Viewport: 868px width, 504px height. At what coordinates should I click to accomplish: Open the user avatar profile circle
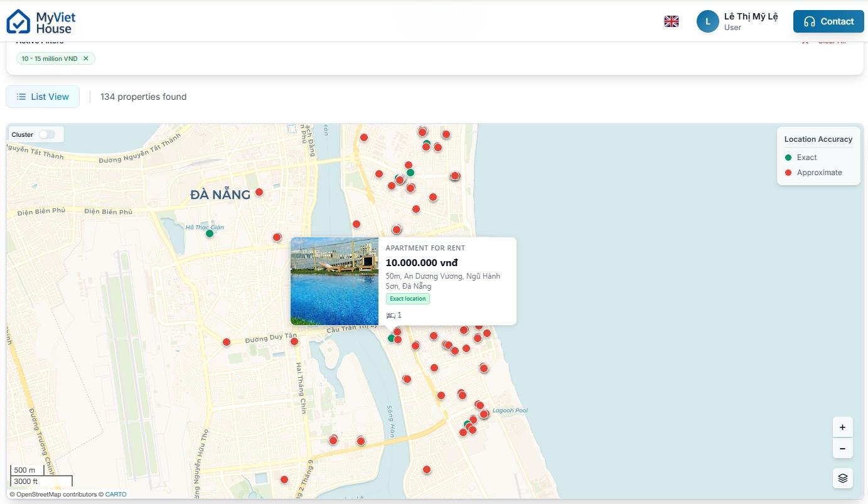707,21
